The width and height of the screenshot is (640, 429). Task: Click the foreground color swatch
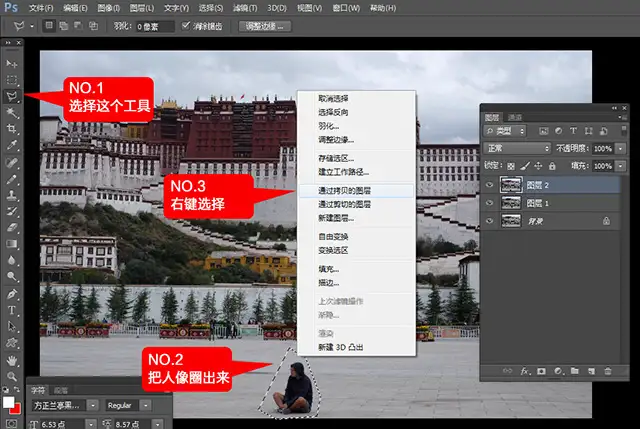[x=8, y=402]
